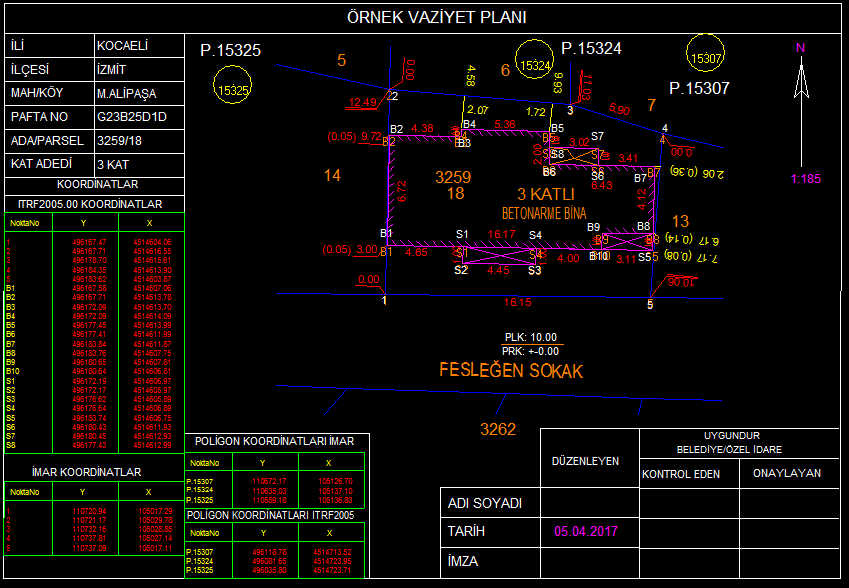Click the X value "4514612.99" in row S8
This screenshot has width=849, height=588.
point(153,446)
